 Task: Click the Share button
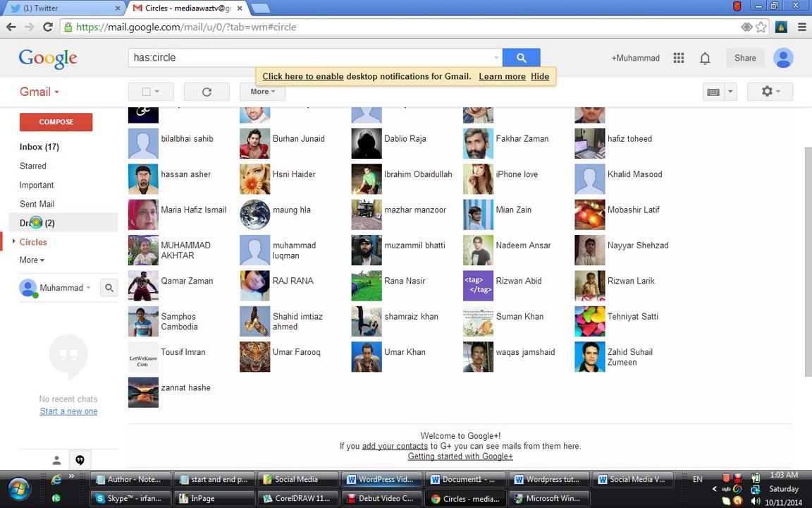(744, 58)
